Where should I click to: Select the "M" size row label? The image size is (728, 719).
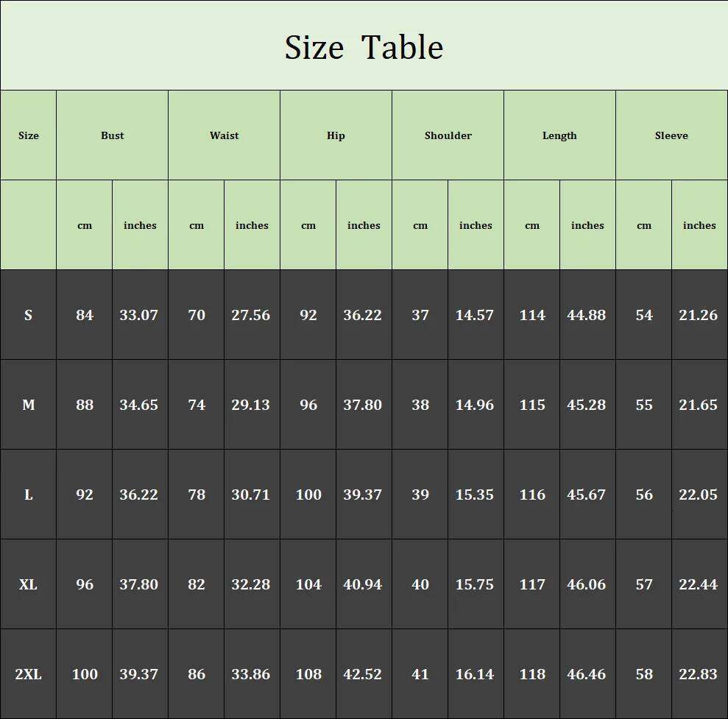click(x=28, y=405)
